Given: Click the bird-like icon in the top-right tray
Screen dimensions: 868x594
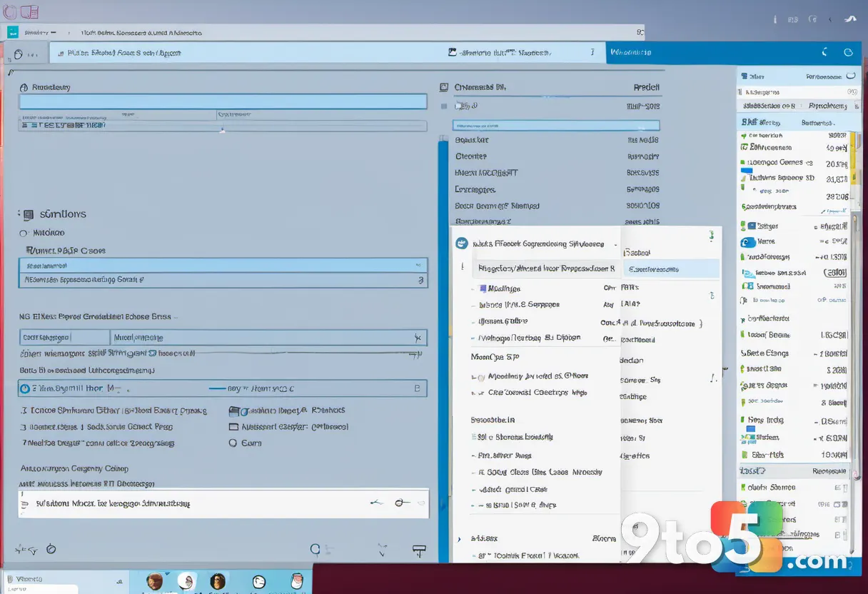Looking at the screenshot, I should click(x=849, y=20).
